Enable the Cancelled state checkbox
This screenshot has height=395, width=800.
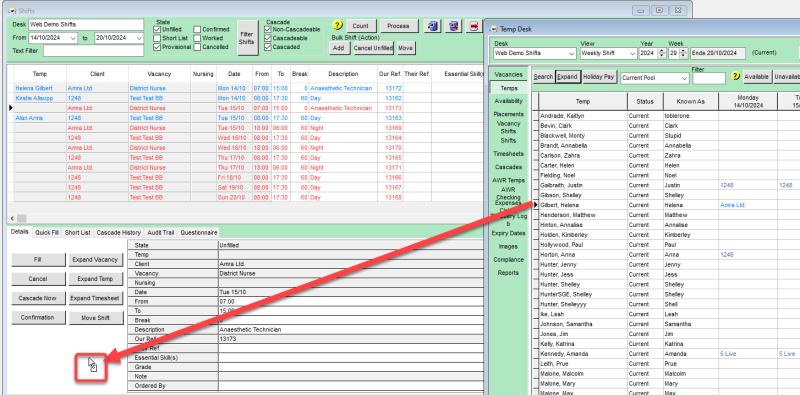(197, 47)
